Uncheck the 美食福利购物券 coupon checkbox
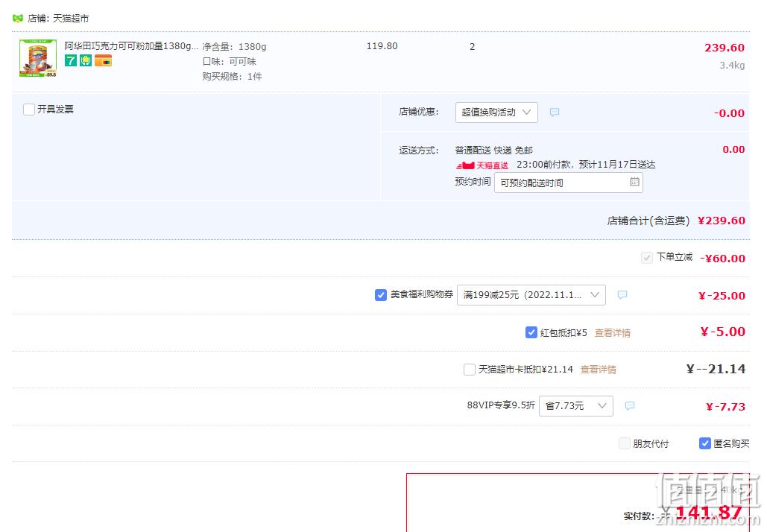767x532 pixels. 381,295
